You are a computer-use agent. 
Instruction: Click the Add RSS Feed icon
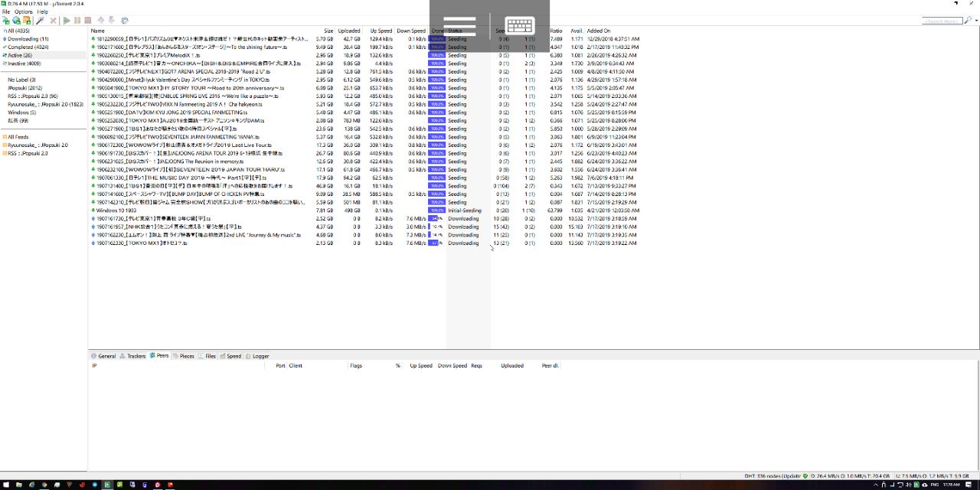coord(27,21)
